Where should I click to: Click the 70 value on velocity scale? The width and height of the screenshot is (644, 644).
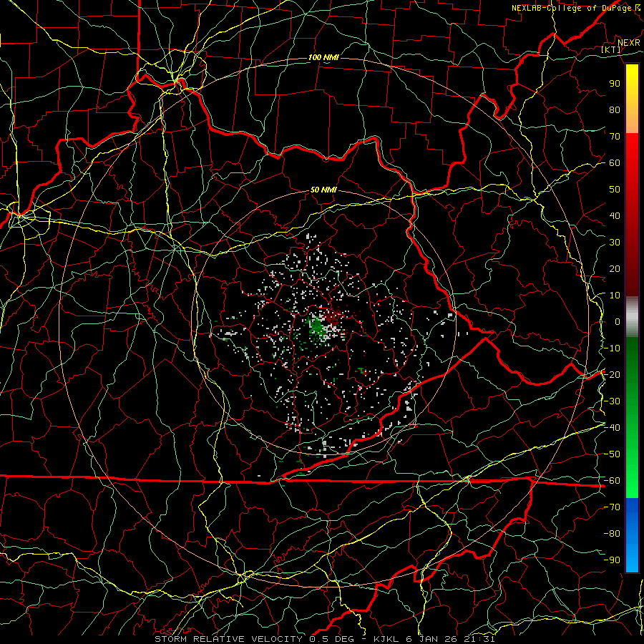click(x=615, y=137)
